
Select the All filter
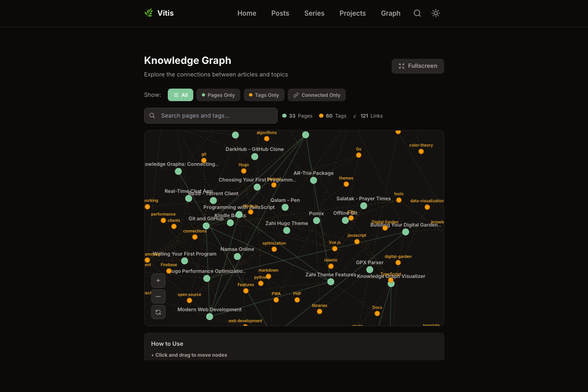[180, 95]
